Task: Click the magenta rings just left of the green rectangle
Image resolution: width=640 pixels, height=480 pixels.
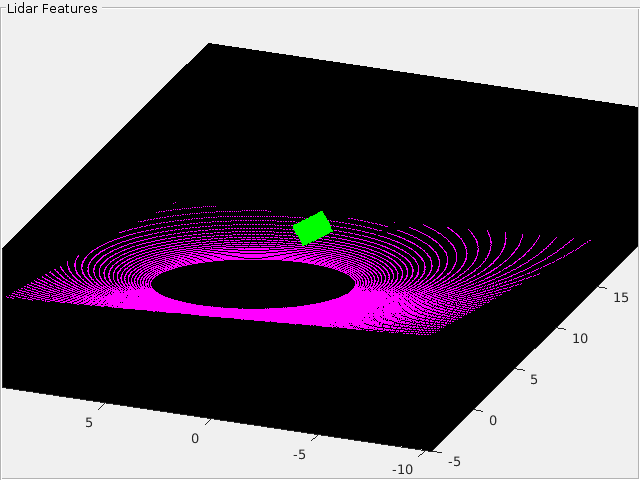Action: [x=261, y=235]
